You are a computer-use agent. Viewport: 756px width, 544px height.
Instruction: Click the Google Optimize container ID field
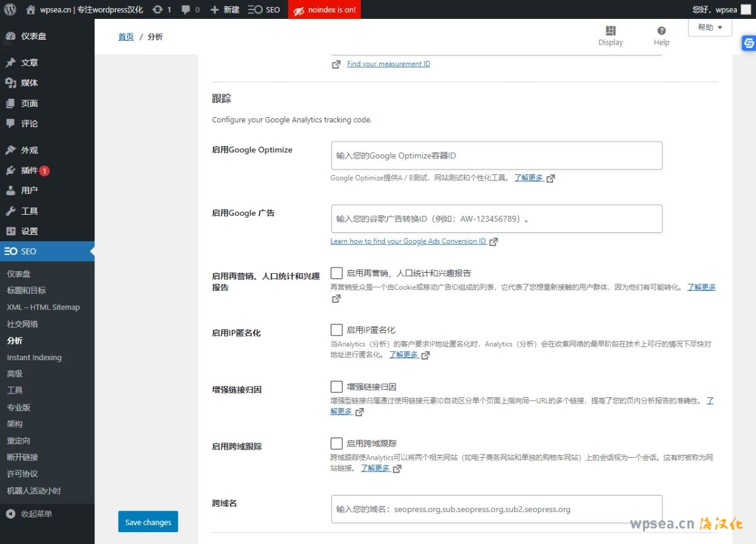496,156
